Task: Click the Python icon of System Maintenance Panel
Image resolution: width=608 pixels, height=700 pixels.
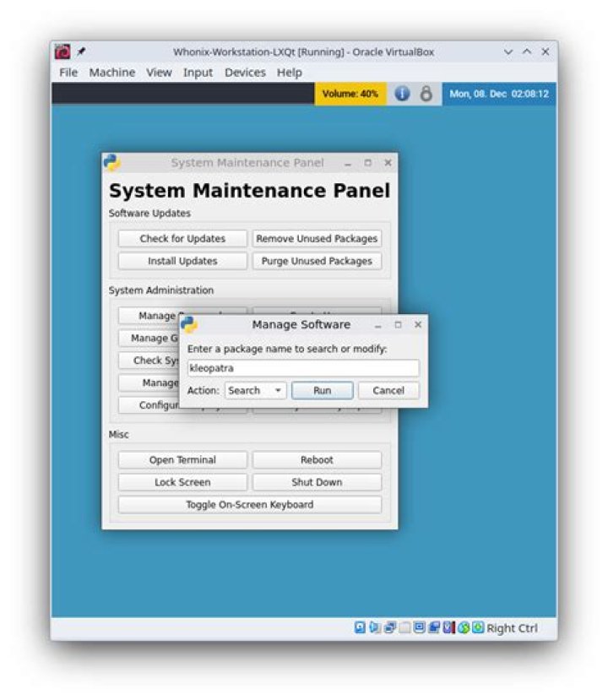Action: (x=112, y=163)
